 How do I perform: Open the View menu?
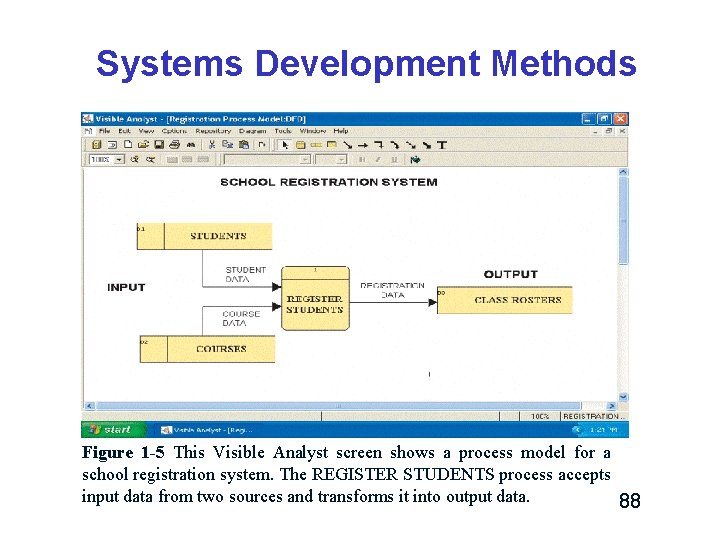tap(146, 131)
